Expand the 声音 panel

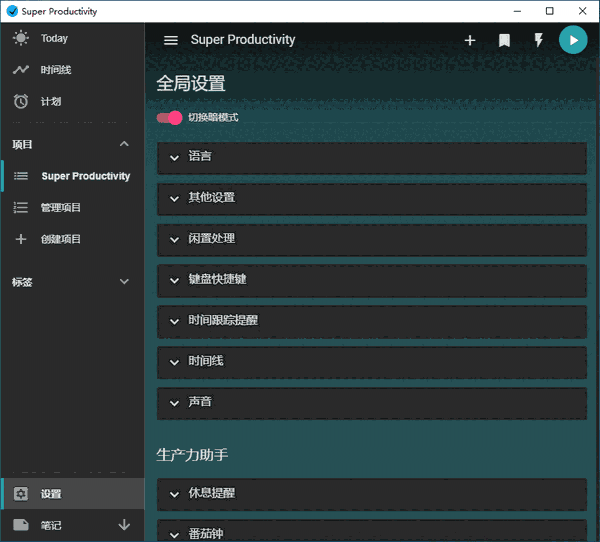click(372, 404)
